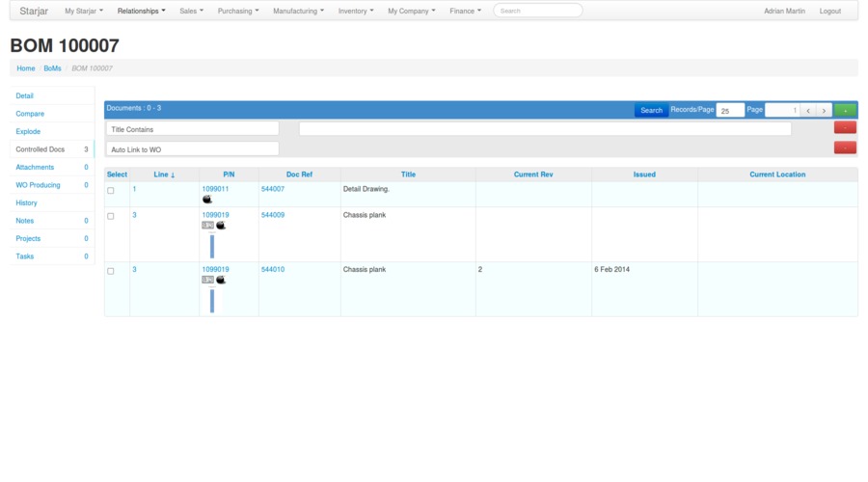Open the Manufacturing dropdown menu
The image size is (868, 482).
coord(298,12)
